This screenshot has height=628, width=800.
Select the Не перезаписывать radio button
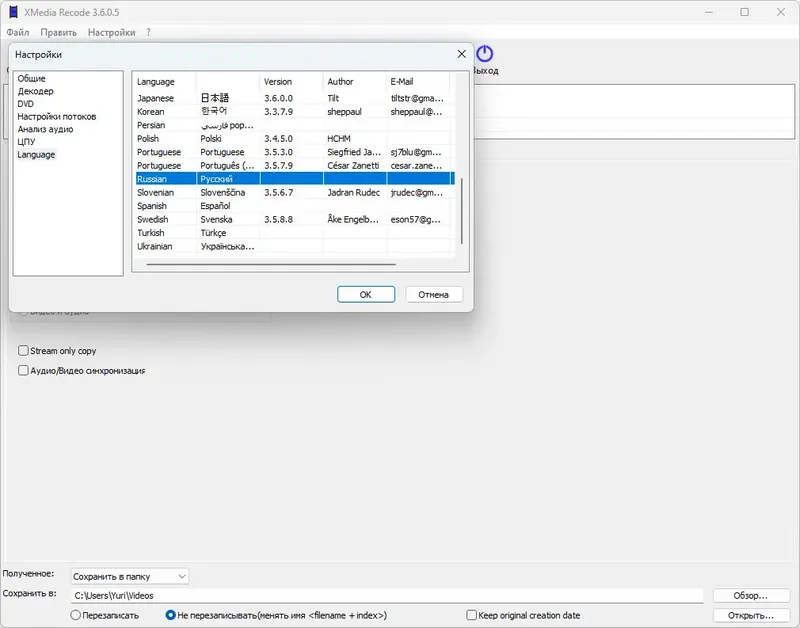(x=170, y=615)
